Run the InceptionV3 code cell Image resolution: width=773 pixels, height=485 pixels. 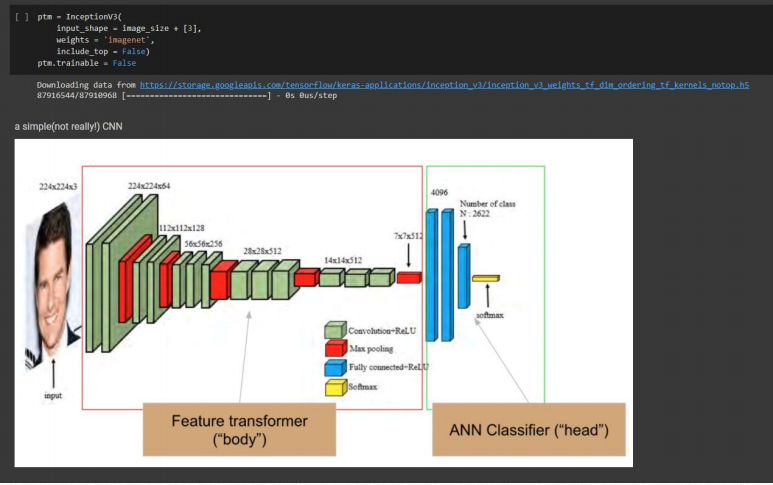pos(21,17)
